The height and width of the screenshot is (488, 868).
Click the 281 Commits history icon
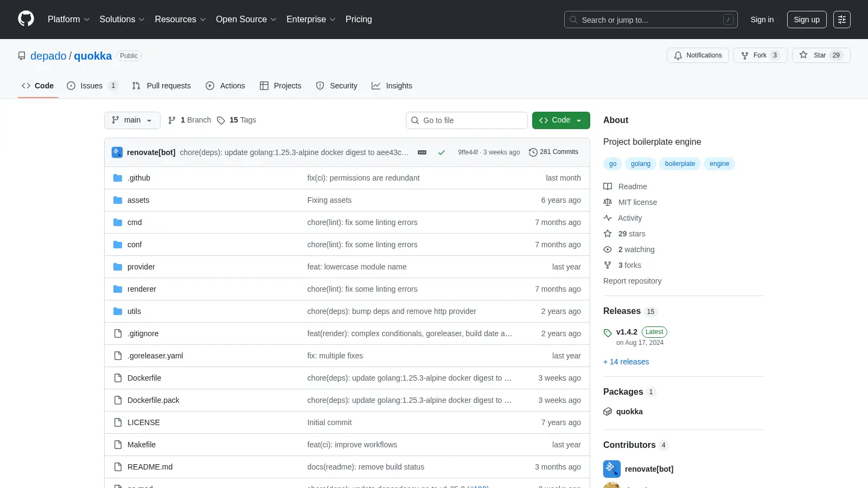[x=533, y=152]
